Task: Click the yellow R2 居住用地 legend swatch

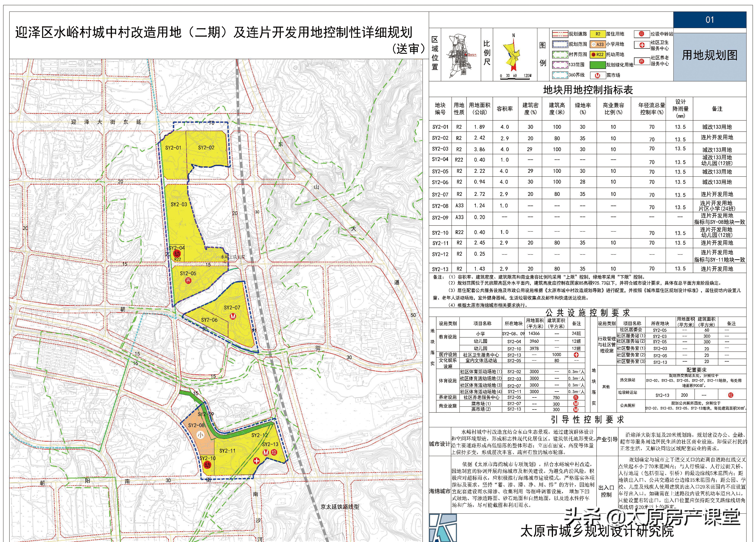Action: 598,34
